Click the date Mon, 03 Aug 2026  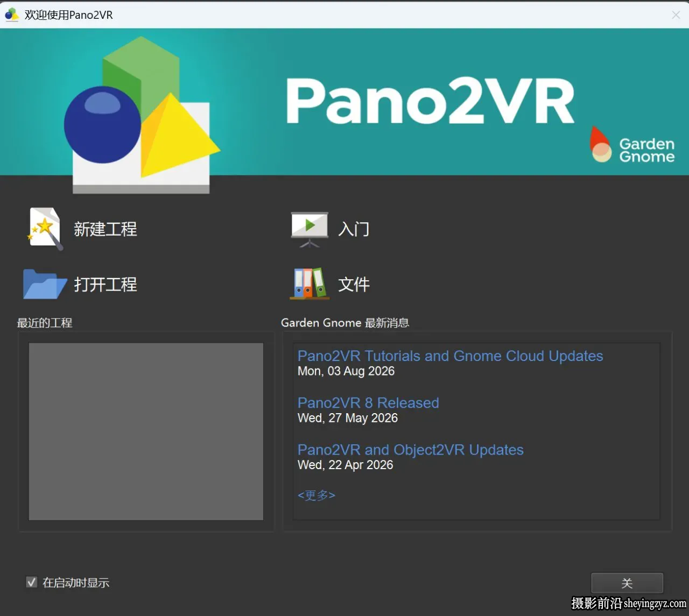click(346, 371)
